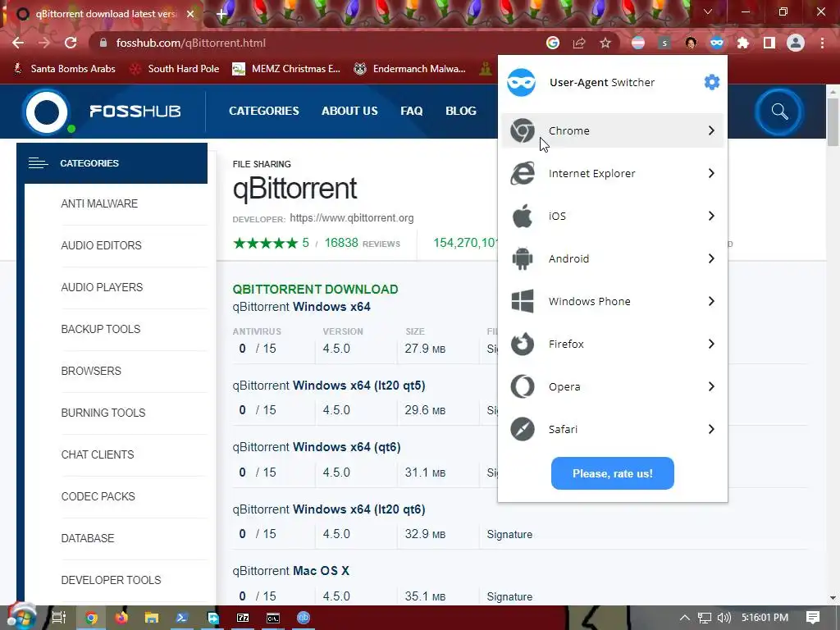This screenshot has width=840, height=630.
Task: Open the FossHub search icon
Action: [x=779, y=112]
